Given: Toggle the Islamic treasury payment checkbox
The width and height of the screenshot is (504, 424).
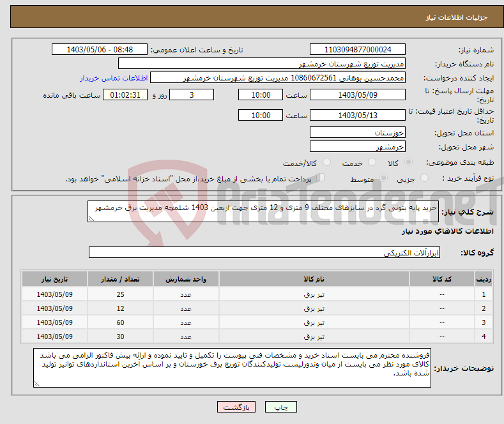Looking at the screenshot, I should 320,178.
